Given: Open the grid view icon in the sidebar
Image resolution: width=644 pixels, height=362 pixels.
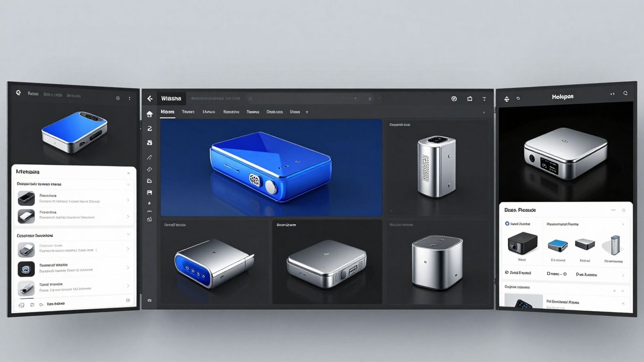Looking at the screenshot, I should tap(149, 142).
